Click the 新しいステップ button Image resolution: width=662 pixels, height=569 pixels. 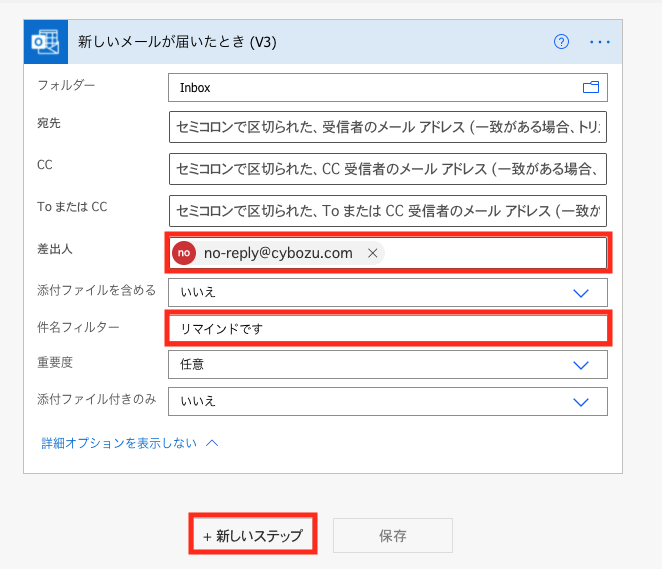(x=253, y=535)
